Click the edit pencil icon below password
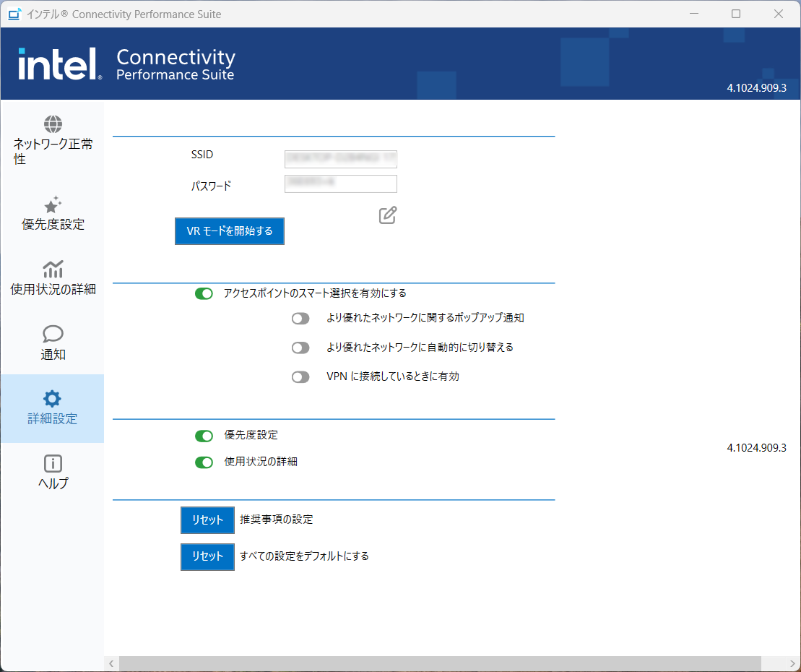This screenshot has height=672, width=801. (388, 215)
